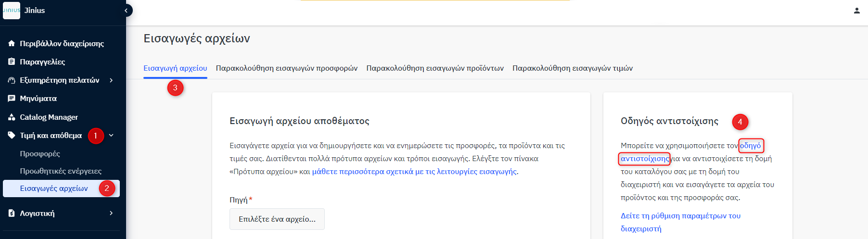Click the clipboard icon beside Παραγγελίες
Screen dimensions: 868x239
(x=12, y=62)
